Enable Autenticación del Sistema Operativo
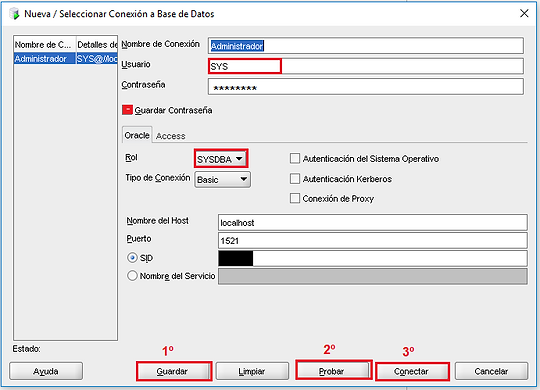This screenshot has width=540, height=390. pyautogui.click(x=295, y=158)
